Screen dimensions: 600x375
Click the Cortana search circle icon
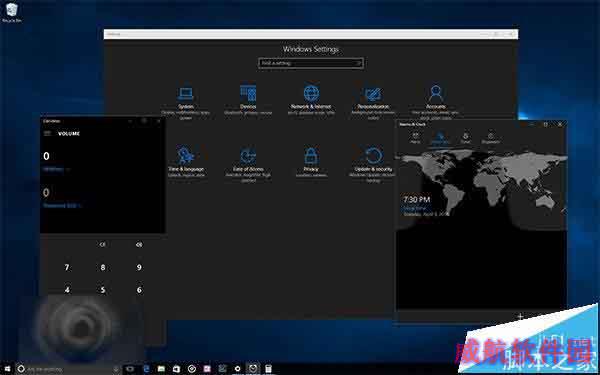click(21, 369)
